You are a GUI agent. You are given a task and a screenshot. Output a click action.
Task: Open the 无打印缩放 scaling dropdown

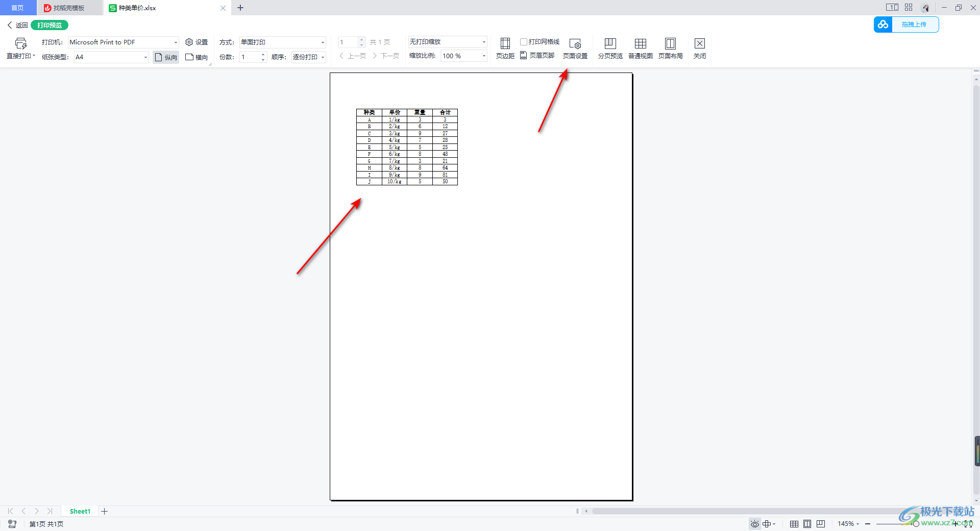pyautogui.click(x=448, y=42)
